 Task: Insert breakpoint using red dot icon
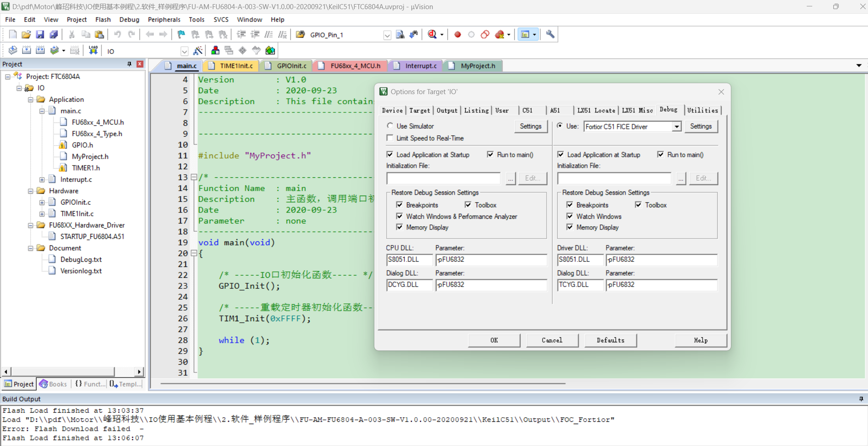(x=458, y=34)
